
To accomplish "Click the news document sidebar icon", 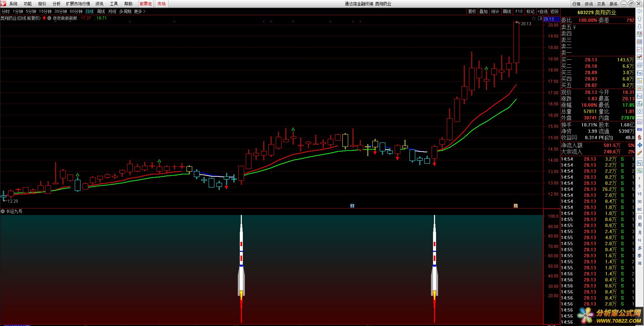I will click(x=640, y=65).
